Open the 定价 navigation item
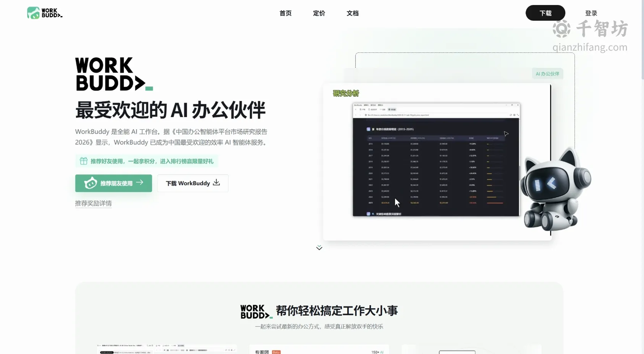The image size is (644, 354). 319,13
